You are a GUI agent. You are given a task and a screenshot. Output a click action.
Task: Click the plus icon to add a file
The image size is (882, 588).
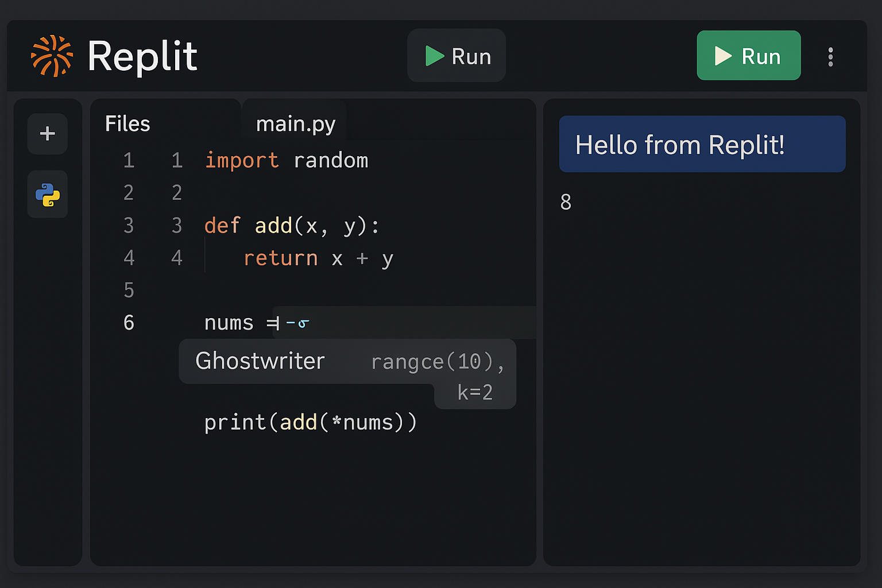(x=48, y=134)
